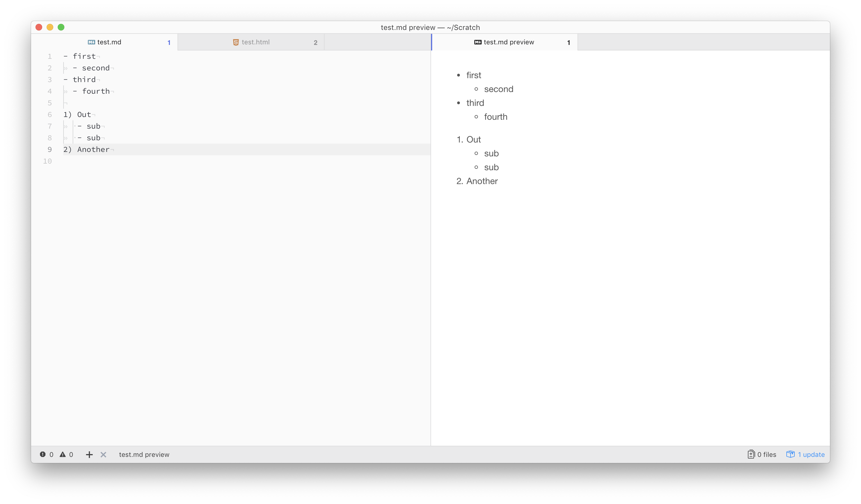Screen dimensions: 861x504
Task: Click the X icon next to the plus button
Action: (103, 454)
